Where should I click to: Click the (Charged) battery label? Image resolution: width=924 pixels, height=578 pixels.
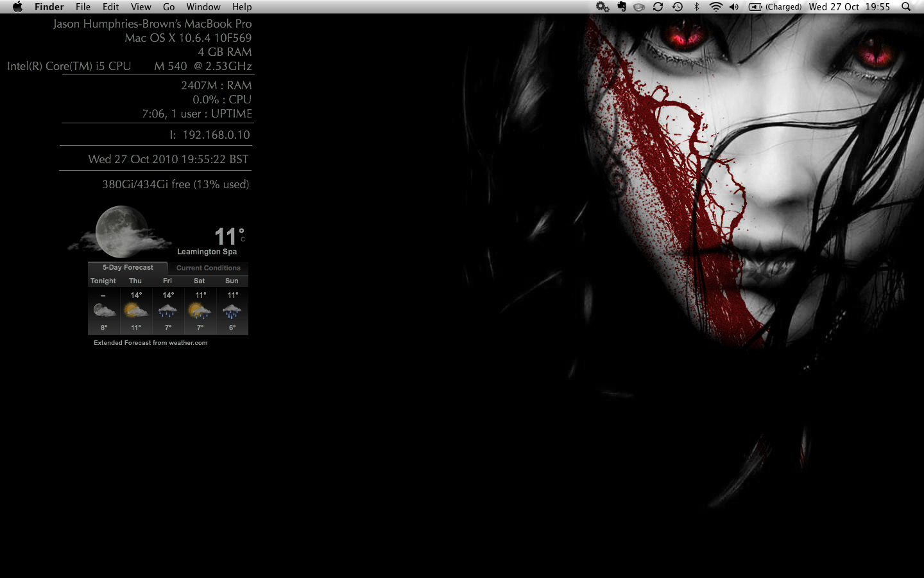click(783, 6)
